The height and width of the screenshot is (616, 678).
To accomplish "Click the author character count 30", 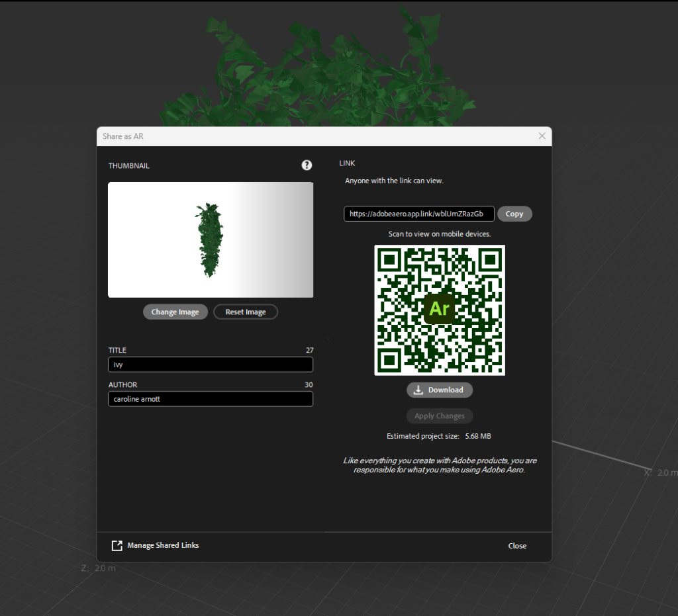I will tap(309, 385).
